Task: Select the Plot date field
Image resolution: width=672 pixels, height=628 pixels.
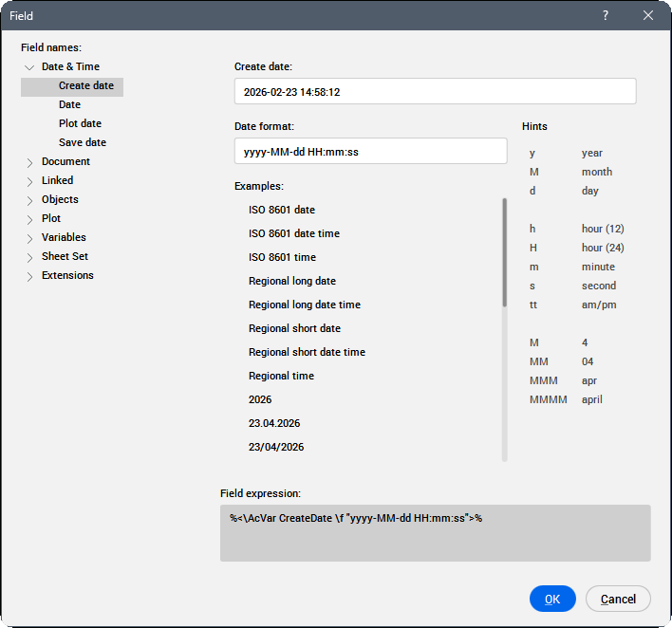Action: (80, 123)
